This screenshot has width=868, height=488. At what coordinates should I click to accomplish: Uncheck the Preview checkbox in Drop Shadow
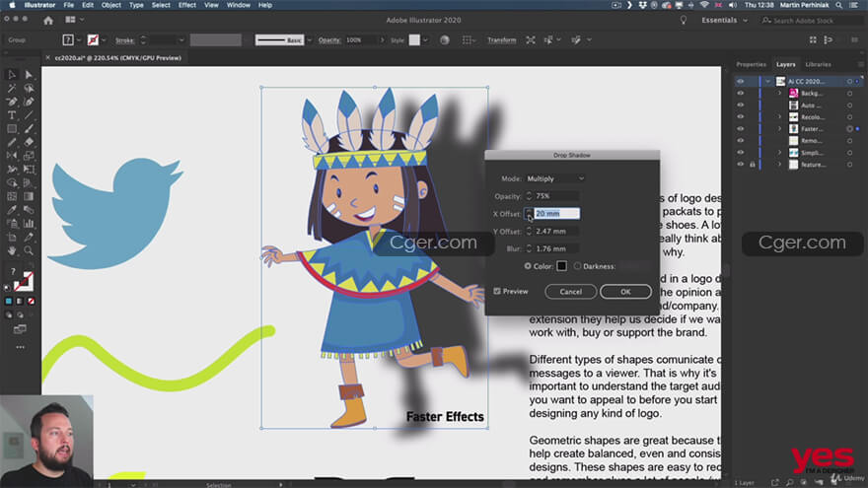[x=496, y=292]
